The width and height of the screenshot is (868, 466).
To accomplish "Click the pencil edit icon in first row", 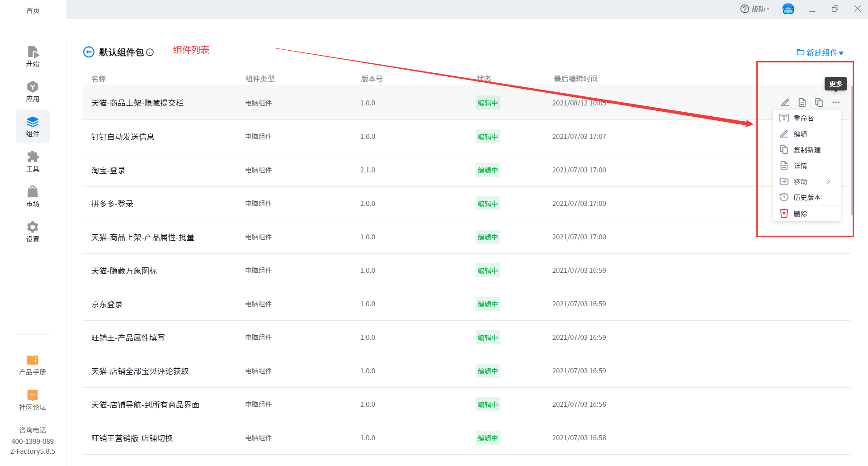I will pyautogui.click(x=785, y=103).
